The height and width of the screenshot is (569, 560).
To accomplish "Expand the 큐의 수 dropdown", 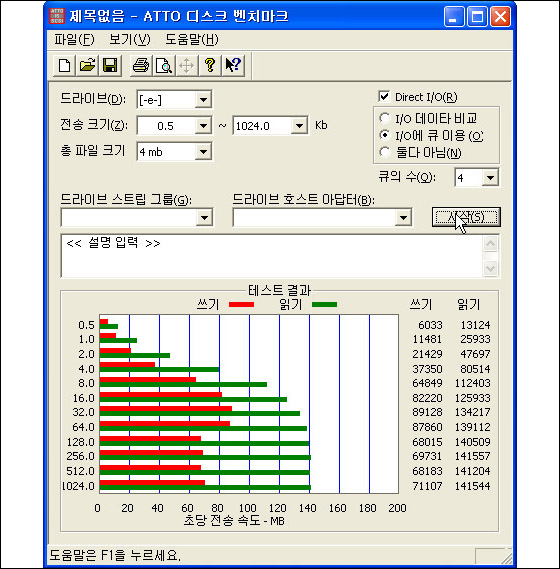I will [x=490, y=177].
